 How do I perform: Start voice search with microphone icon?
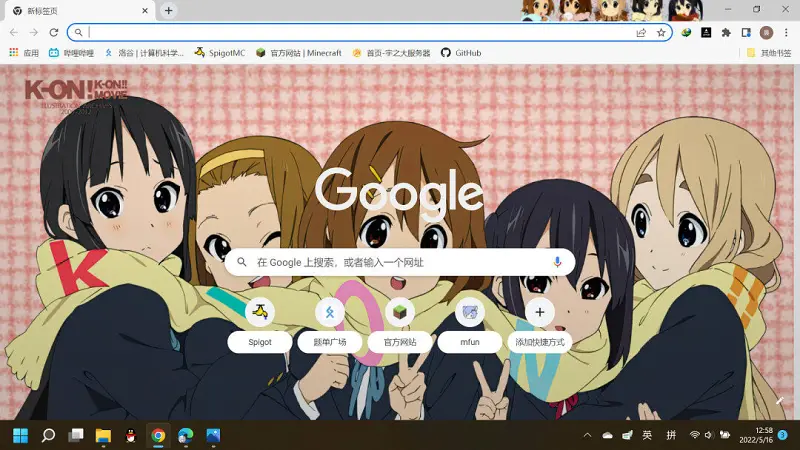point(557,262)
